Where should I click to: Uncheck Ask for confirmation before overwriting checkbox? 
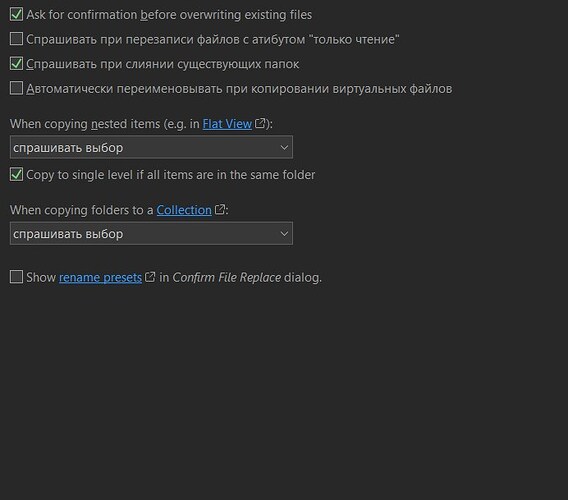pos(16,14)
